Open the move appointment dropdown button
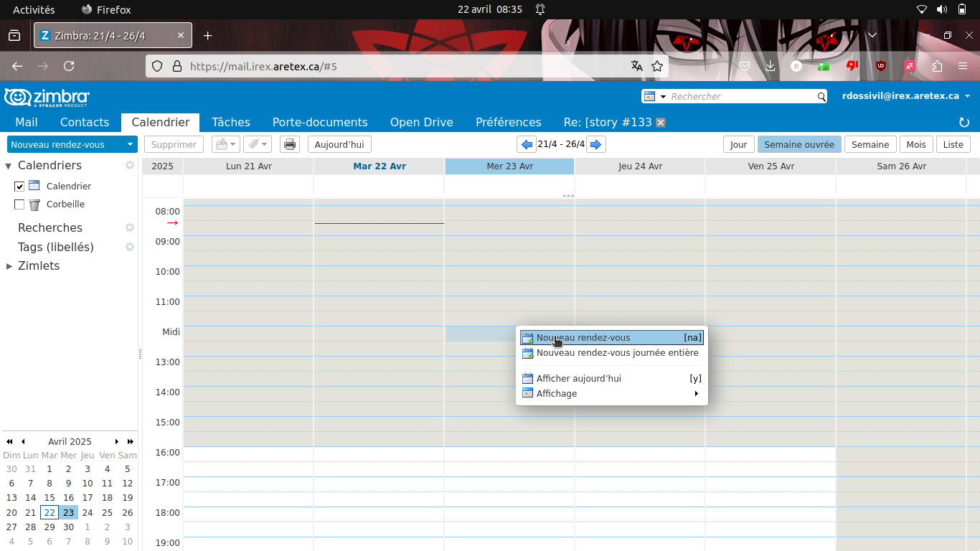Image resolution: width=980 pixels, height=551 pixels. pos(226,144)
